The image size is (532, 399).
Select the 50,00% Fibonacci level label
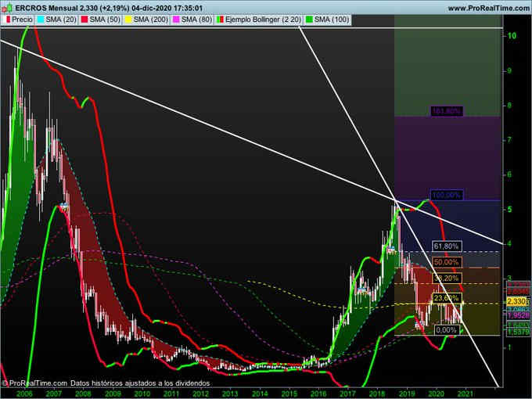tap(447, 262)
